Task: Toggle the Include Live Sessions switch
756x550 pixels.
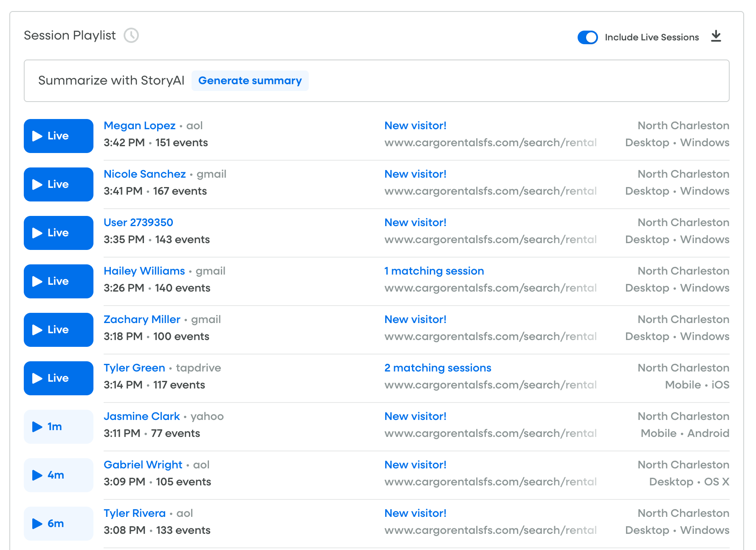Action: (587, 37)
